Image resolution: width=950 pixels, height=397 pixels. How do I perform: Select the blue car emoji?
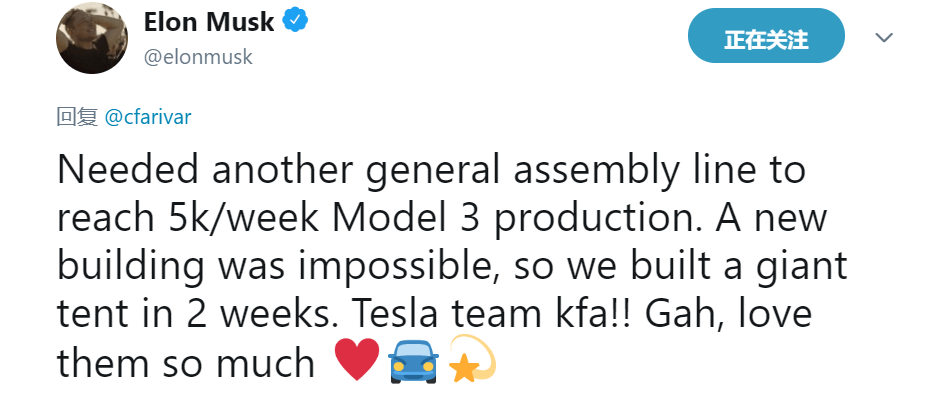coord(413,361)
